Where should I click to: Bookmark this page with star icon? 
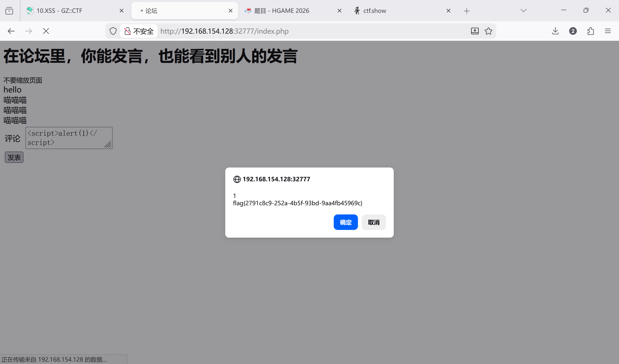click(488, 31)
